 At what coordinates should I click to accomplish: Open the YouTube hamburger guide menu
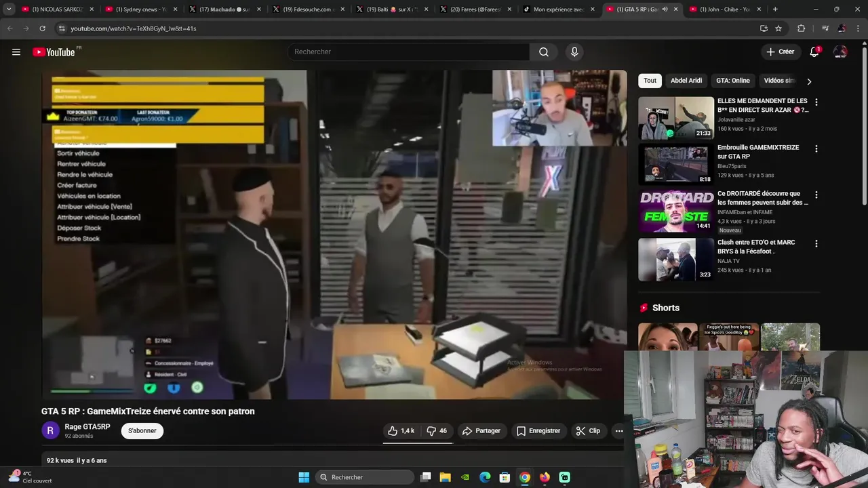click(16, 52)
